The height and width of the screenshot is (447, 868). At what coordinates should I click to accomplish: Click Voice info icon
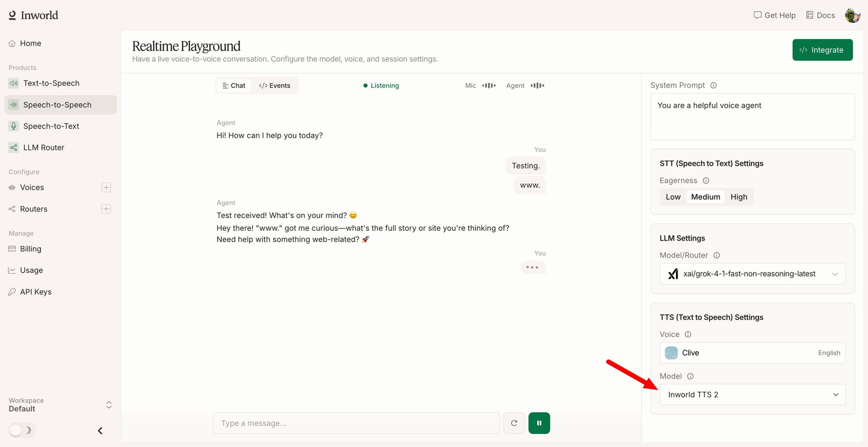[x=688, y=334]
